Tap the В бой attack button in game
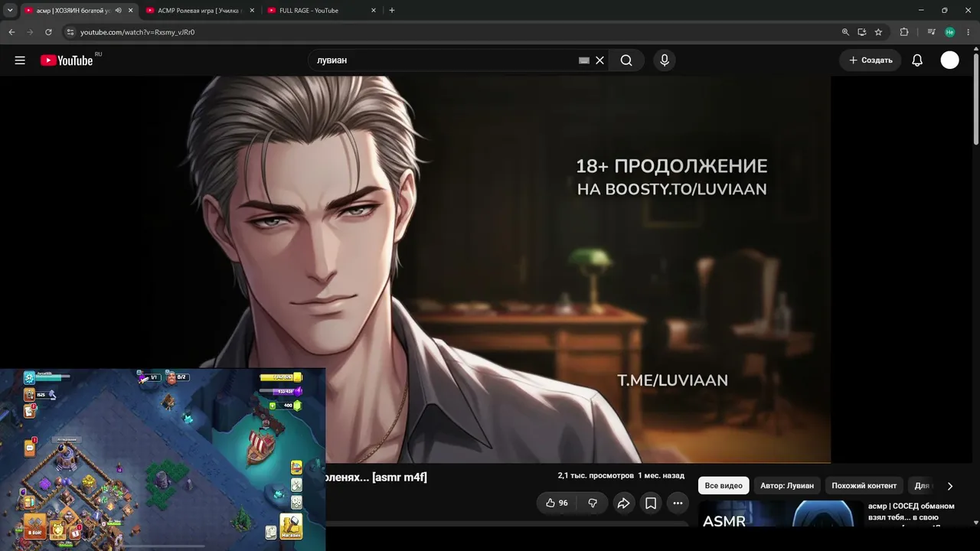The height and width of the screenshot is (551, 980). [x=34, y=527]
